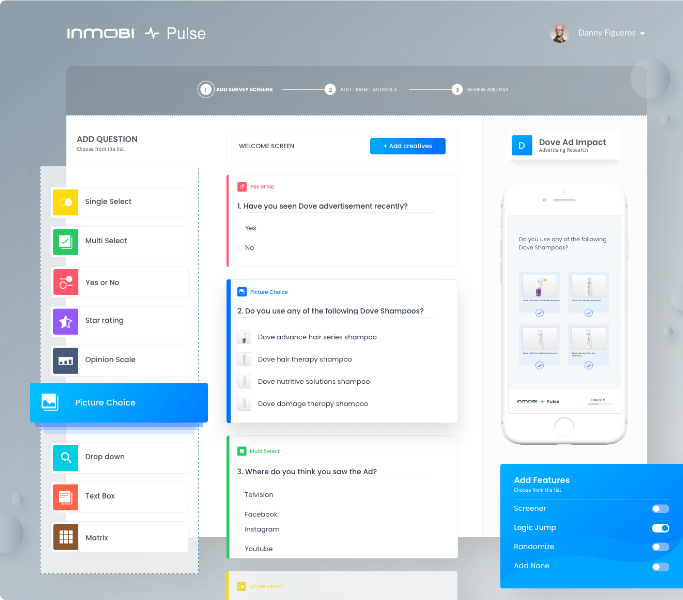683x600 pixels.
Task: Click the highlighted Picture Choice item
Action: [x=119, y=403]
